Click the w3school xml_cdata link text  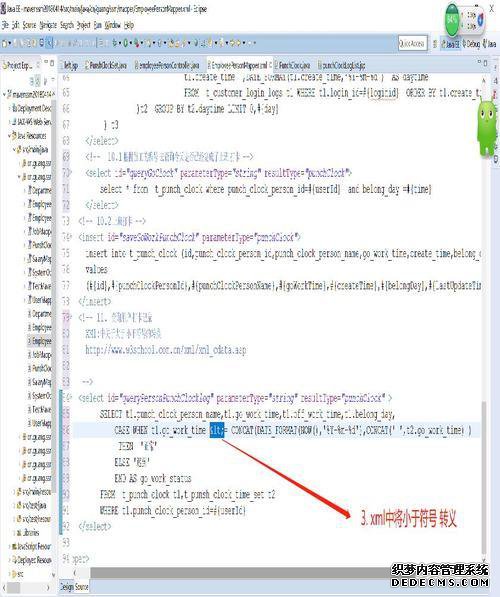[x=166, y=350]
